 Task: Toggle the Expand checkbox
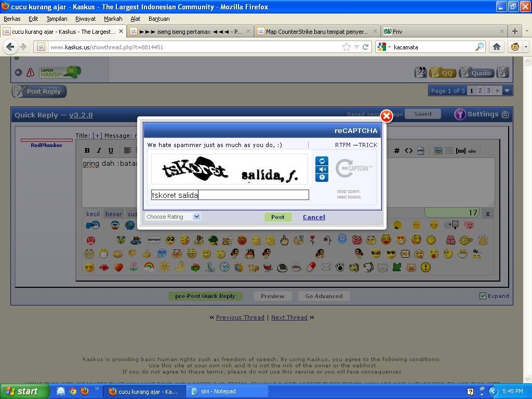pyautogui.click(x=483, y=296)
